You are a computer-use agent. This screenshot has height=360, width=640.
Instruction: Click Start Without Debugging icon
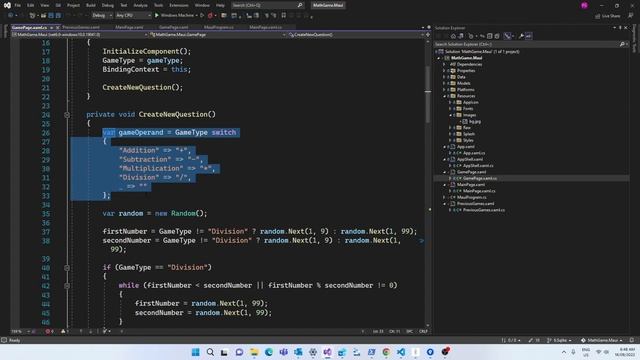202,16
